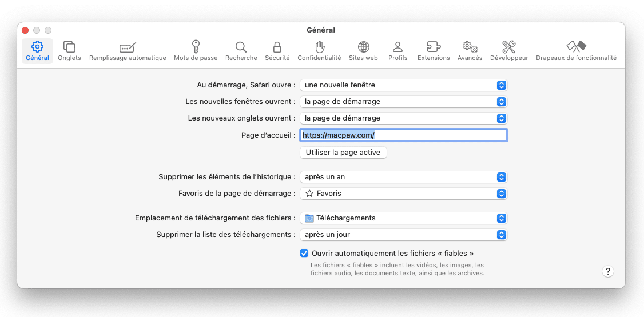644x317 pixels.
Task: Click the Page d'accueil URL field
Action: 404,135
